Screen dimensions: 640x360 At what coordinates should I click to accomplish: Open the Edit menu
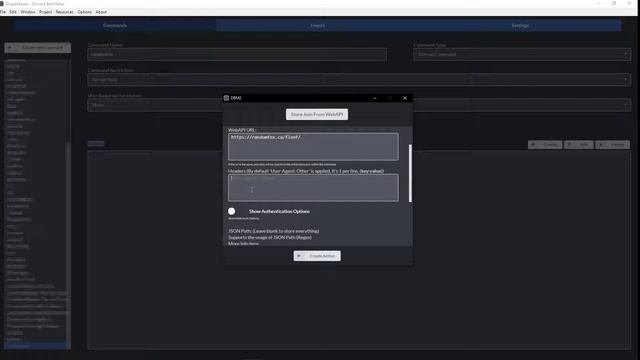(13, 12)
